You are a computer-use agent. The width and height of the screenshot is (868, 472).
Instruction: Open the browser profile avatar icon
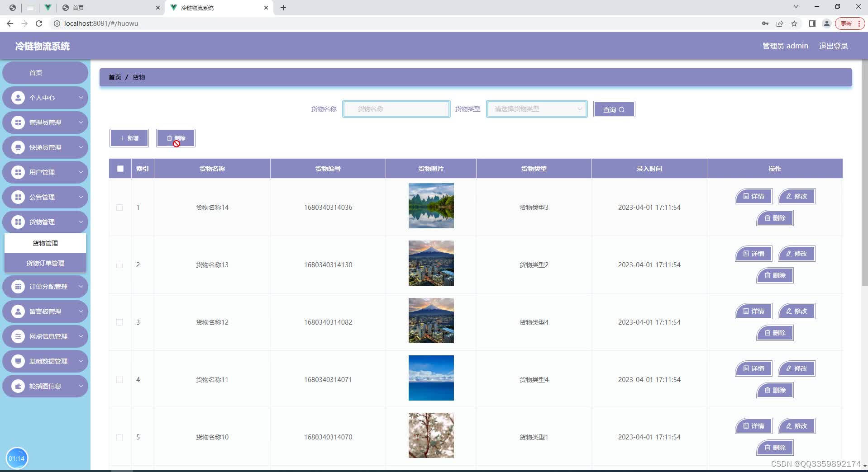[x=827, y=24]
